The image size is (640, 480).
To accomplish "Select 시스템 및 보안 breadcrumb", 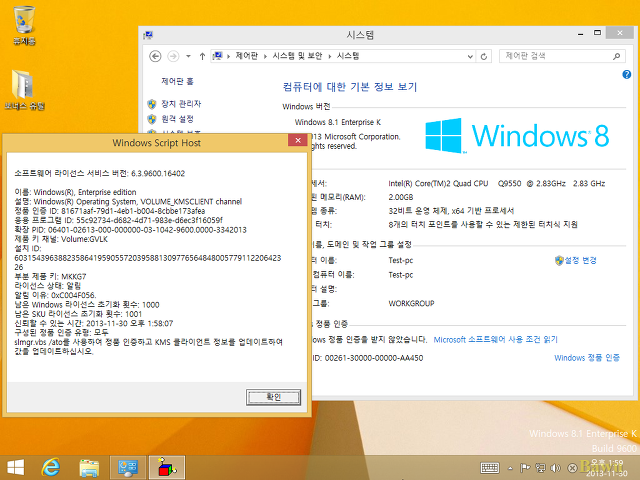I will pyautogui.click(x=298, y=56).
